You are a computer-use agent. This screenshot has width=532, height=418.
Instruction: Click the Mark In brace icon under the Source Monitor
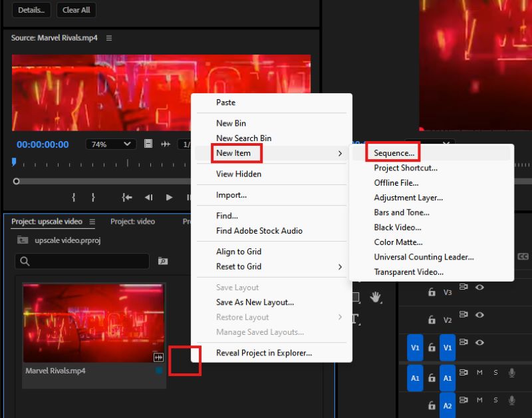click(x=74, y=198)
